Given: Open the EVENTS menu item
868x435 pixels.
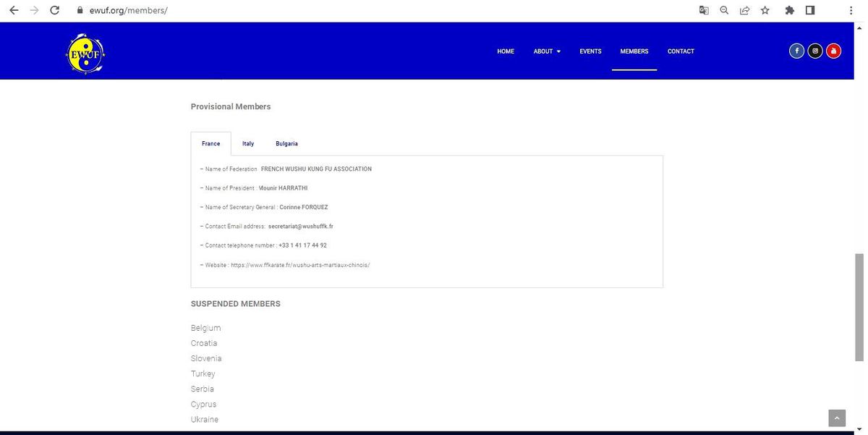Looking at the screenshot, I should [x=590, y=51].
